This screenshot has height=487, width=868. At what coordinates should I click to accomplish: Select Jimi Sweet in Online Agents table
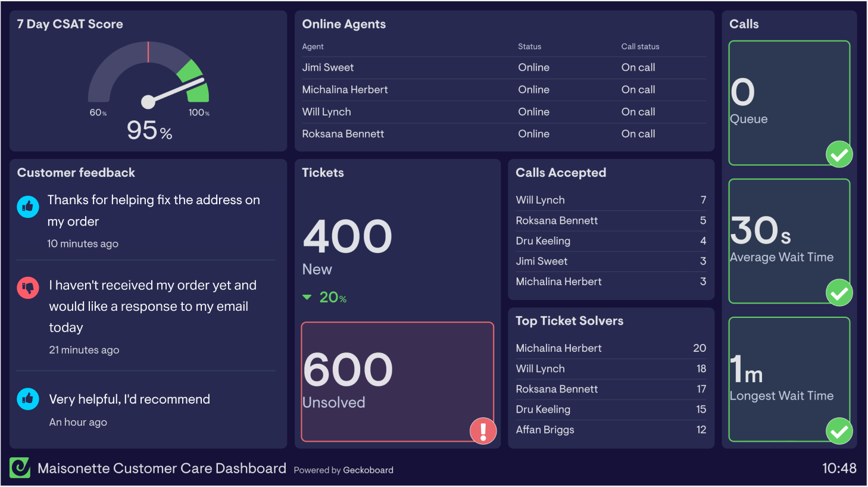pos(328,68)
